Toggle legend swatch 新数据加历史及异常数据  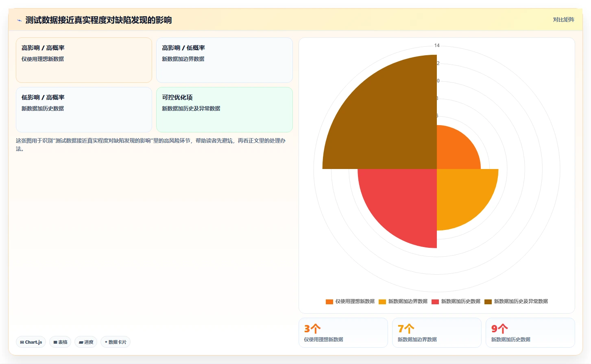488,301
